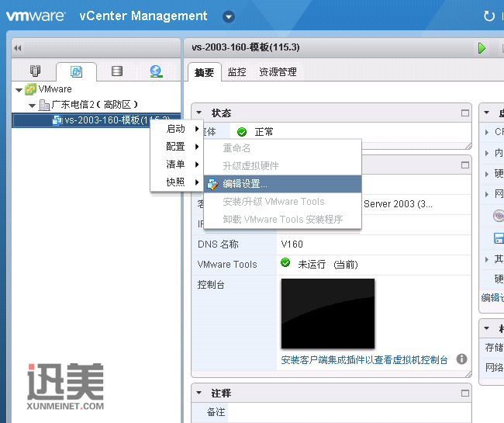
Task: Click the floppy drive icon
Action: tap(499, 238)
